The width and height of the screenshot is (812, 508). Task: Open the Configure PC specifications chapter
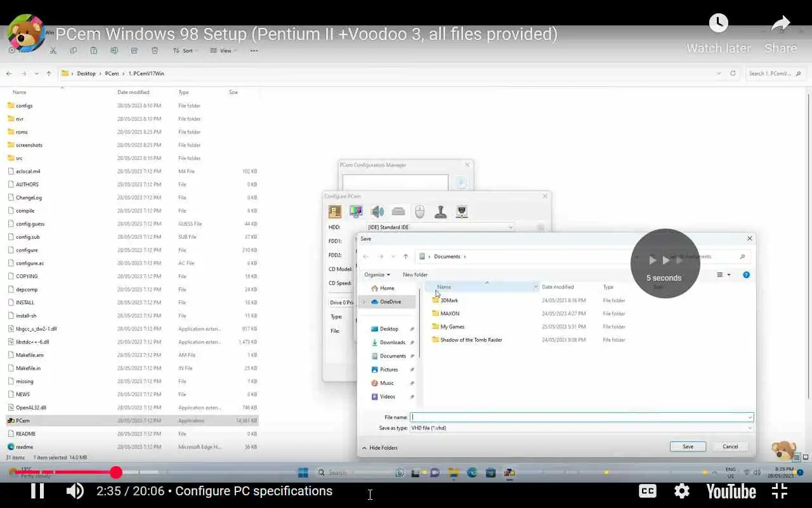click(254, 491)
